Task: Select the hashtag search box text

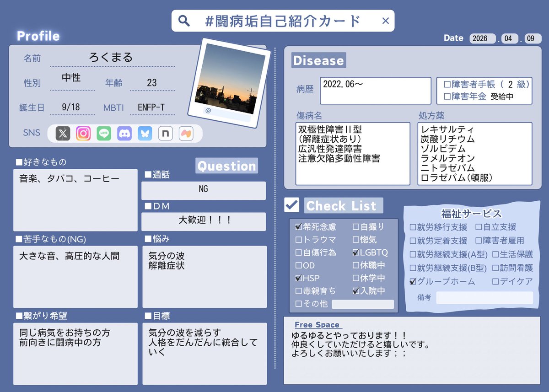Action: tap(284, 21)
